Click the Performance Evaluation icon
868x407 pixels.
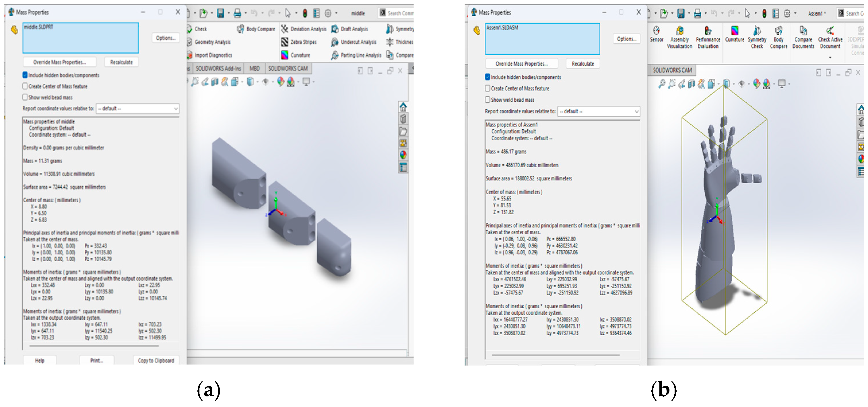click(x=708, y=31)
